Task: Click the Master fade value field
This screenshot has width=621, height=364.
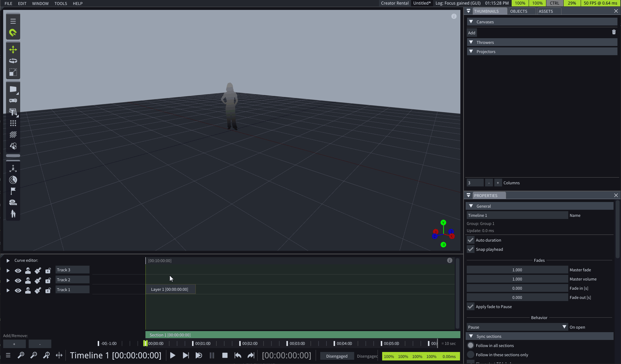Action: click(517, 270)
